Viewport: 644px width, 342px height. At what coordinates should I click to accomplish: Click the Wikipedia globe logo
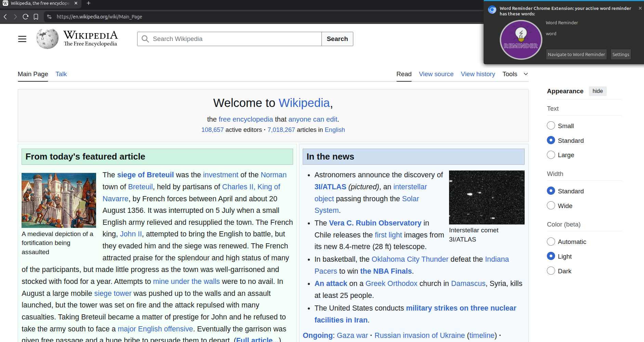(48, 39)
